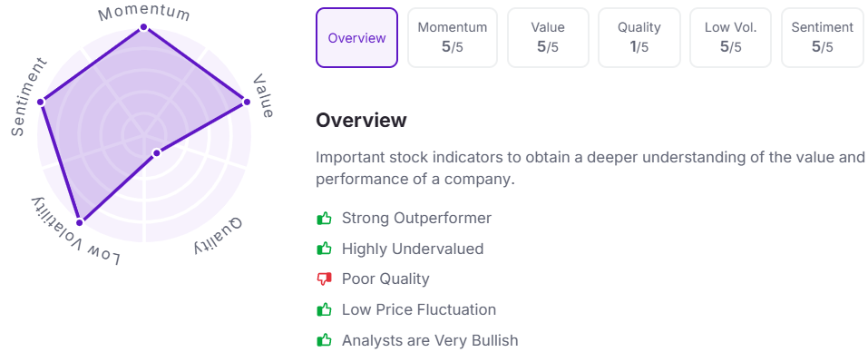Viewport: 868px width, 352px height.
Task: Click the Strong Outperformer text
Action: (416, 218)
